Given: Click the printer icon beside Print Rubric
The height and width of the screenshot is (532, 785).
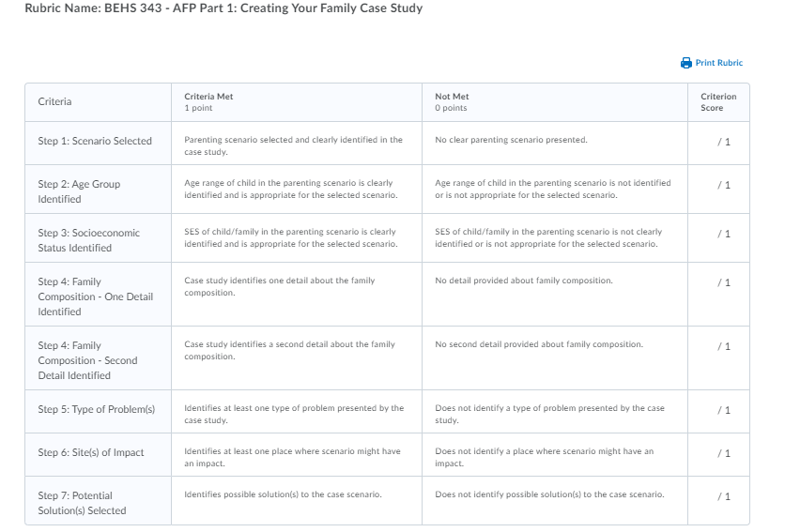Looking at the screenshot, I should pyautogui.click(x=685, y=63).
